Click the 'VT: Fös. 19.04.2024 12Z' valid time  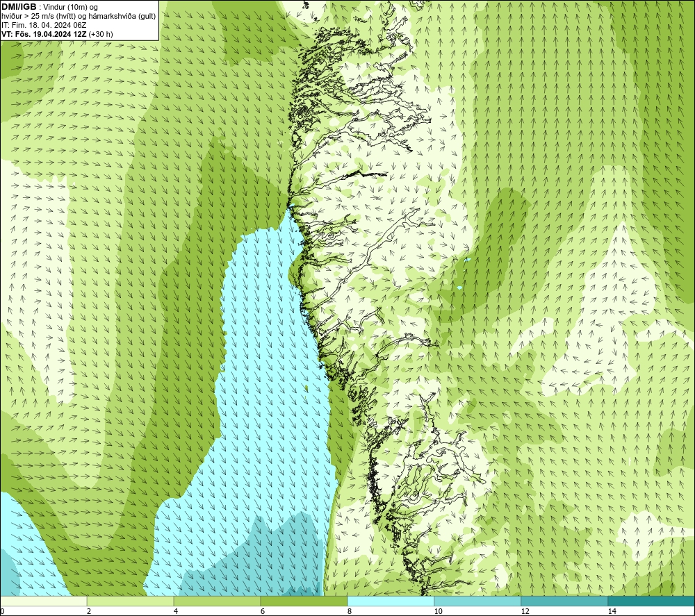(44, 34)
